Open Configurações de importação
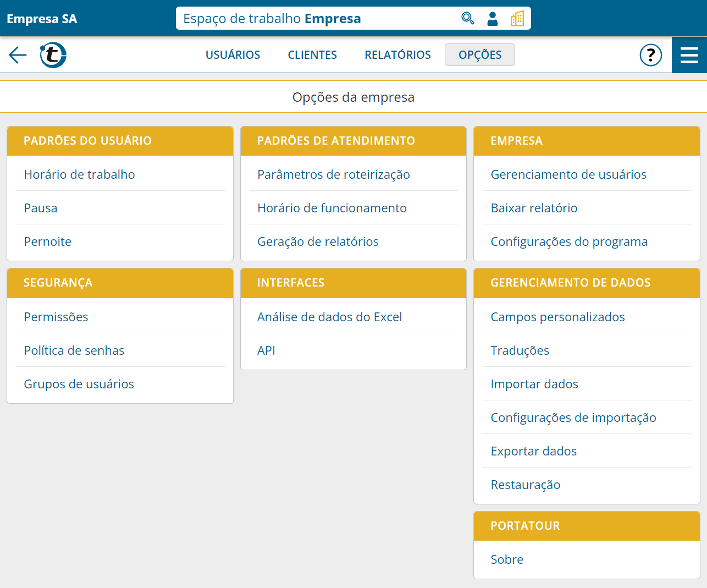The width and height of the screenshot is (707, 588). (587, 417)
